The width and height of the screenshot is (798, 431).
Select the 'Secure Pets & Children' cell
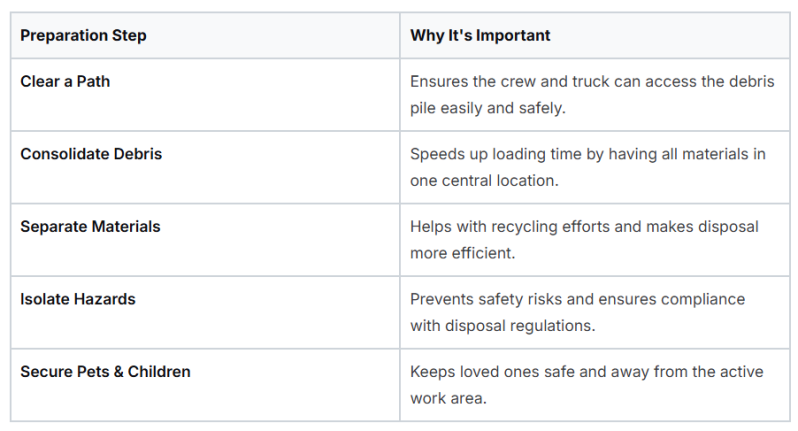(205, 385)
